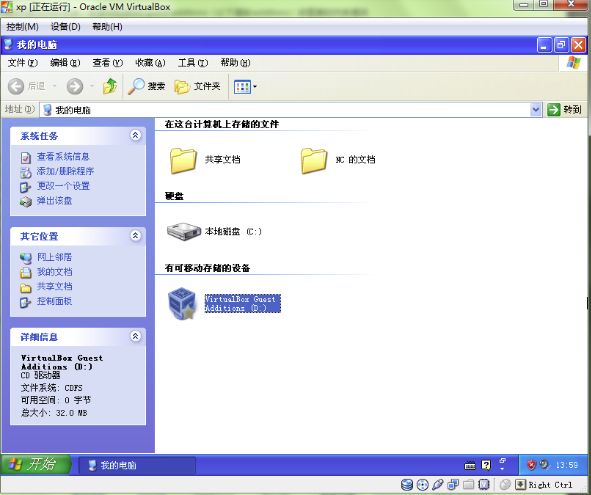591x495 pixels.
Task: Open the 文件(F) menu
Action: 23,63
